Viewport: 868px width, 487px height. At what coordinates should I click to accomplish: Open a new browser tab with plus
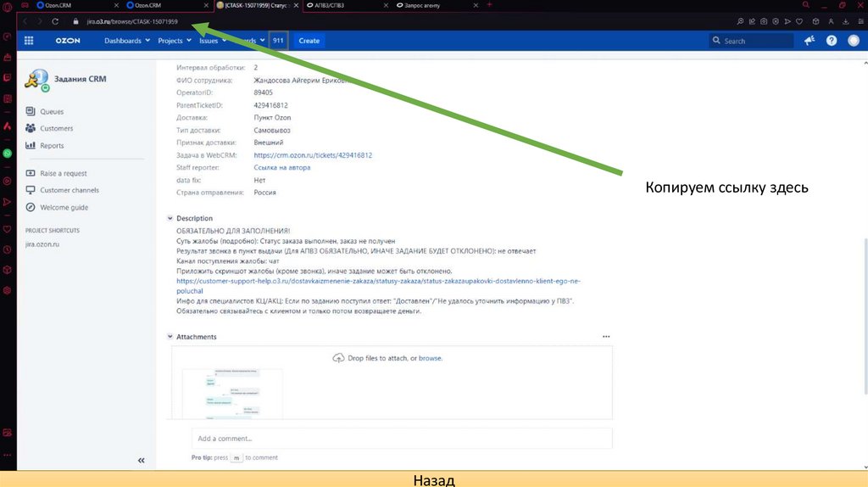click(489, 4)
